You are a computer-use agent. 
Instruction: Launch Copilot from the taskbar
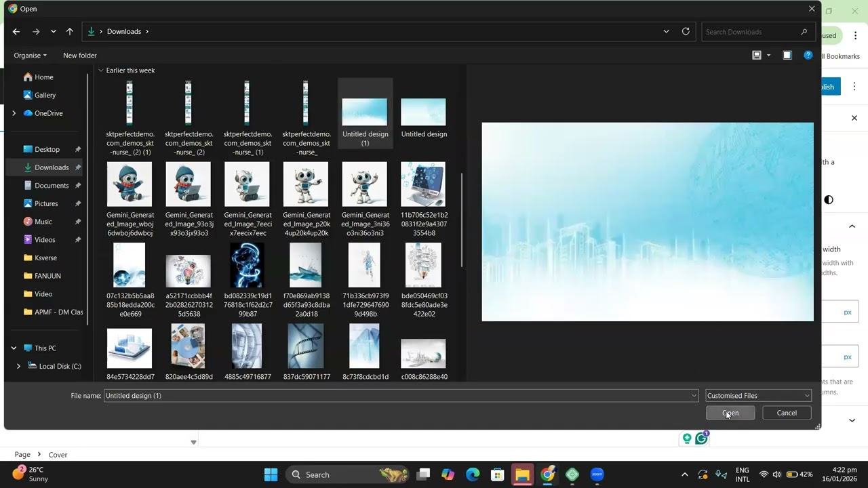coord(448,474)
